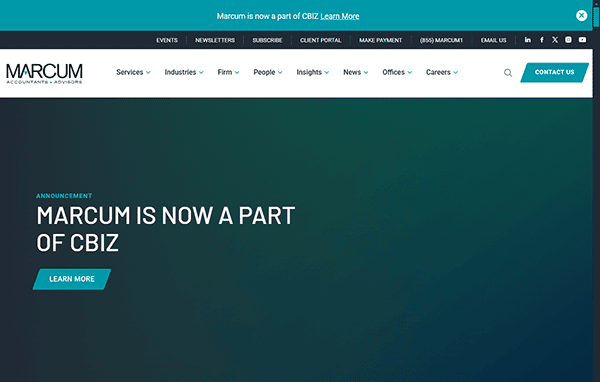Expand the People dropdown menu
The height and width of the screenshot is (382, 600).
[268, 72]
